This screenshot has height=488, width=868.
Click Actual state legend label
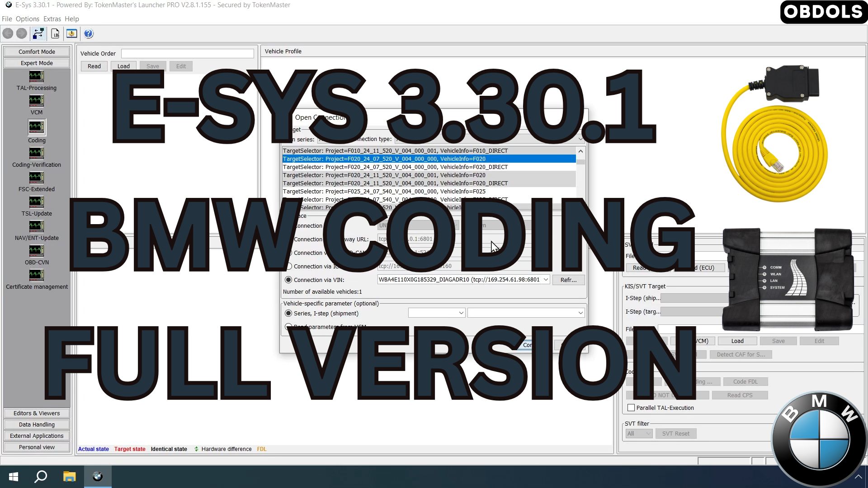click(93, 449)
